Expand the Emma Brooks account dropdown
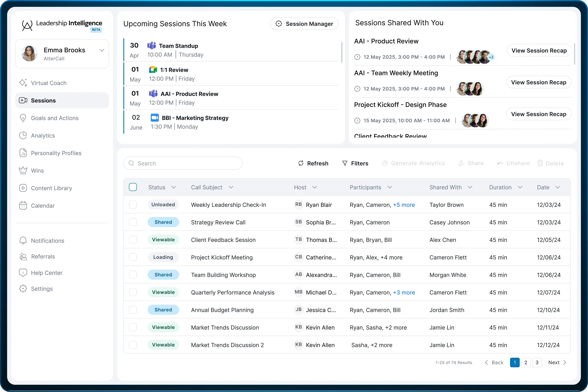Viewport: 588px width, 392px height. (102, 50)
